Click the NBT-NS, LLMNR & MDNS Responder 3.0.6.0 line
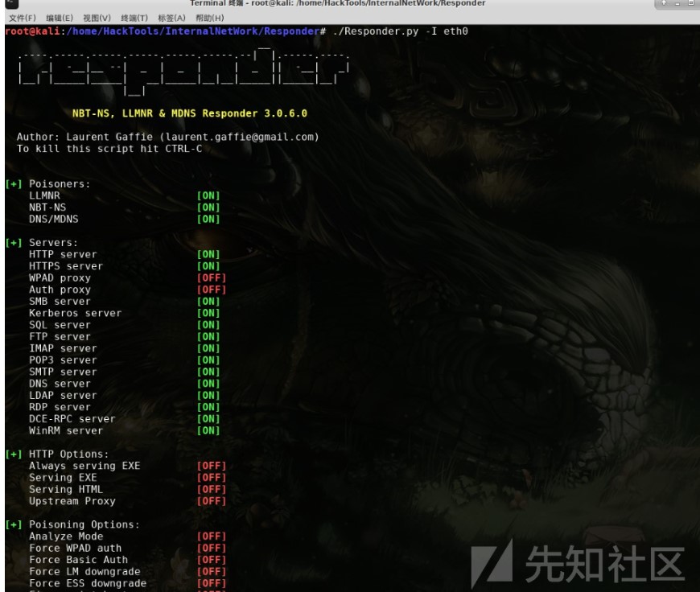This screenshot has height=592, width=700. [x=190, y=113]
